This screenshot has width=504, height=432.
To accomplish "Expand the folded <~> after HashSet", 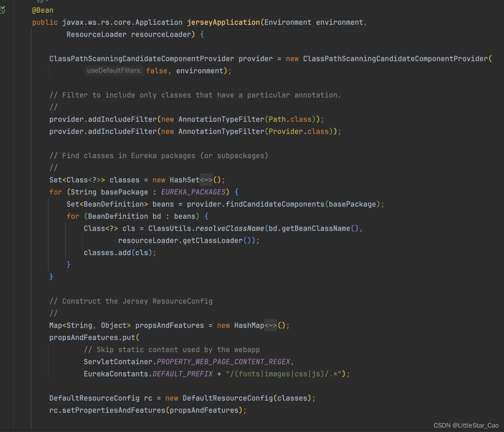I will pos(206,180).
